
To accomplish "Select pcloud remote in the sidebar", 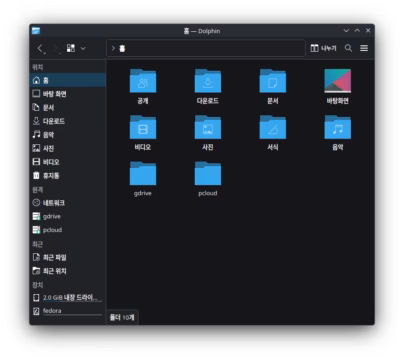I will (x=68, y=230).
